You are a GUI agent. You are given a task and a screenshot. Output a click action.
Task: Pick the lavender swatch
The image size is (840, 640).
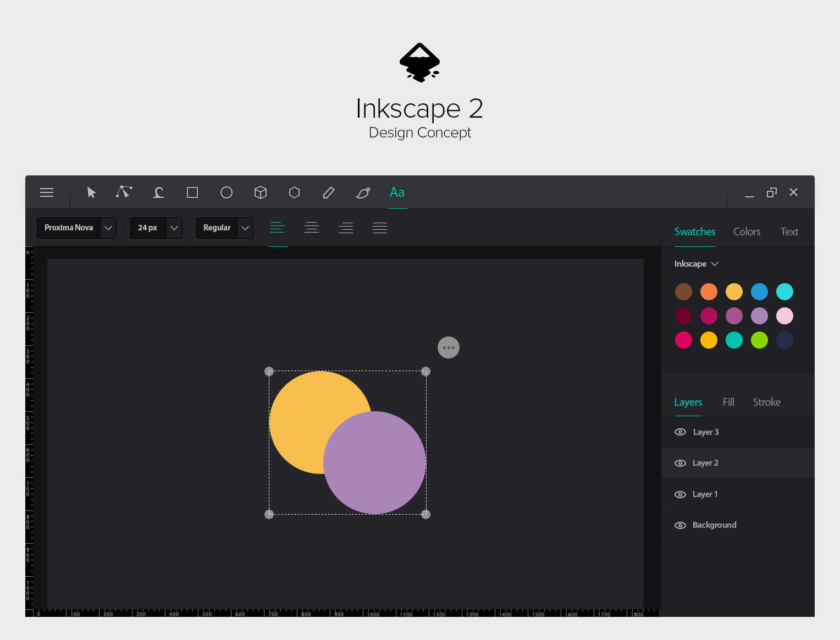coord(759,316)
